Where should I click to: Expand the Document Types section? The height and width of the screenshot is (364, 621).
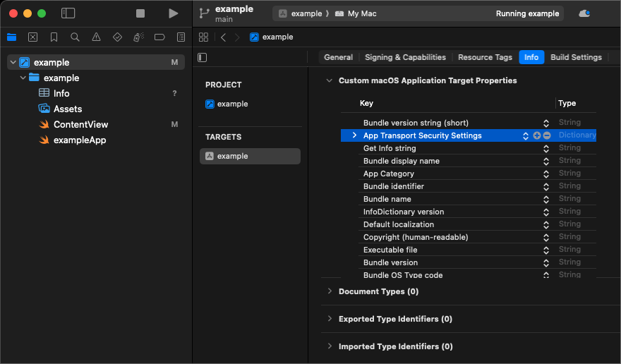pyautogui.click(x=330, y=291)
